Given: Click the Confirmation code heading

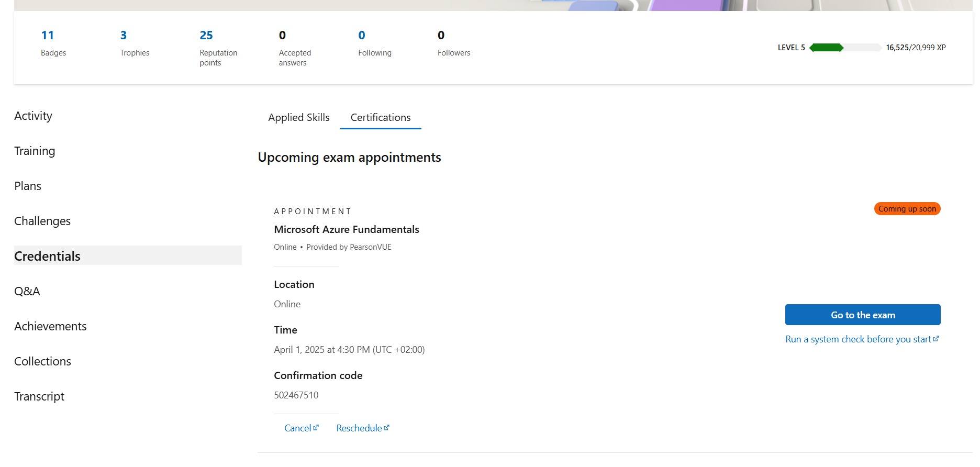Looking at the screenshot, I should [318, 375].
